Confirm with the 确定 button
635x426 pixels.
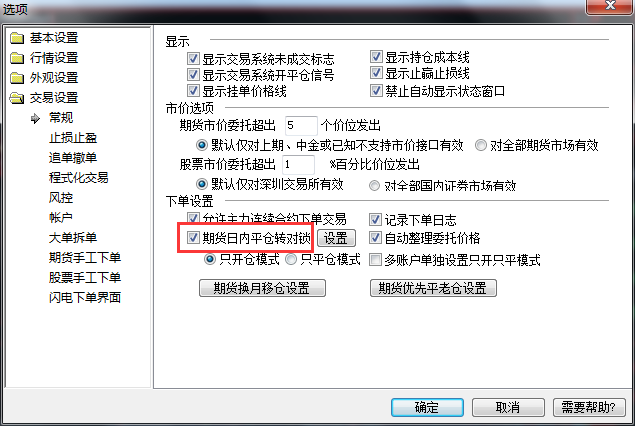point(427,407)
